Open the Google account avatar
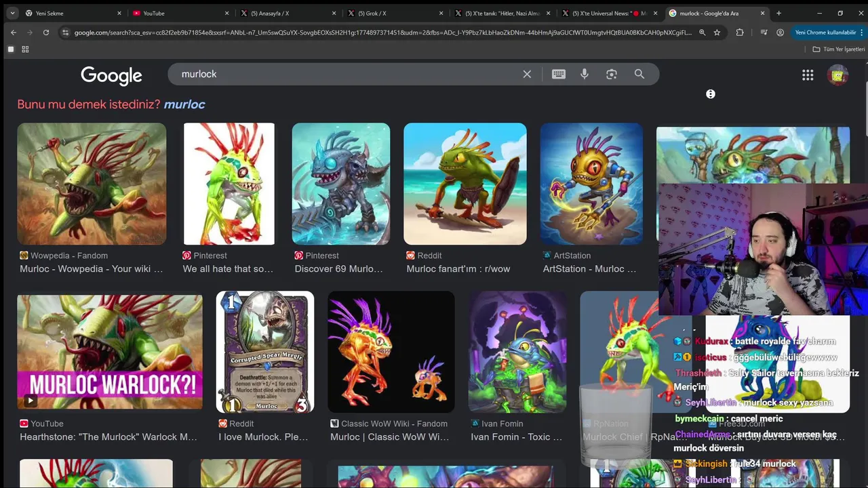 click(x=838, y=75)
